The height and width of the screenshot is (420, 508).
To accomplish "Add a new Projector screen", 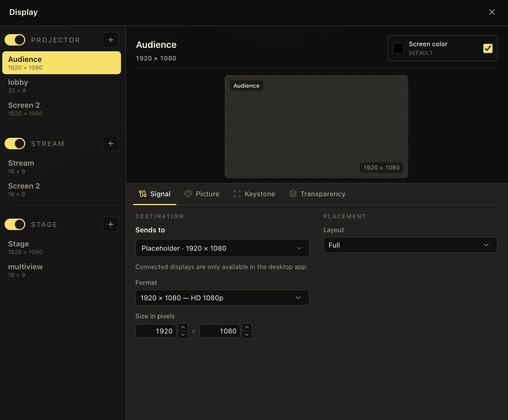I will click(x=111, y=40).
